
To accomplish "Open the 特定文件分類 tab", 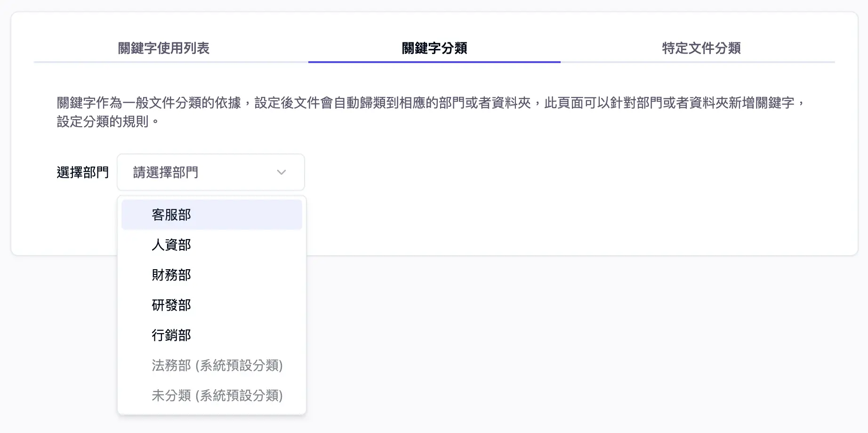I will (x=700, y=48).
